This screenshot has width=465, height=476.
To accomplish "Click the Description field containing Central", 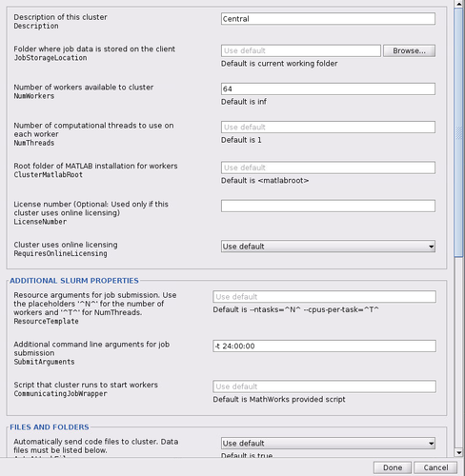I will coord(328,19).
